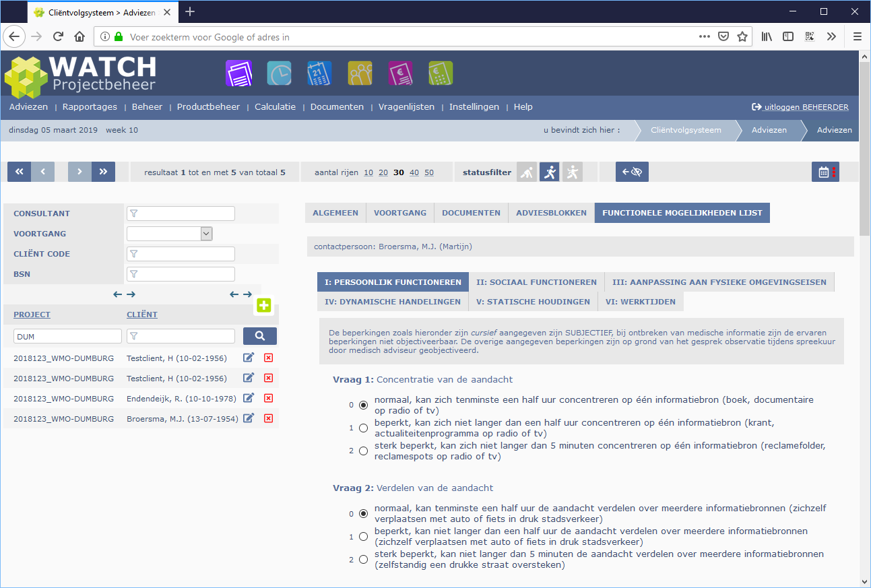
Task: Delete the Broersma, M.J. row
Action: (x=268, y=418)
